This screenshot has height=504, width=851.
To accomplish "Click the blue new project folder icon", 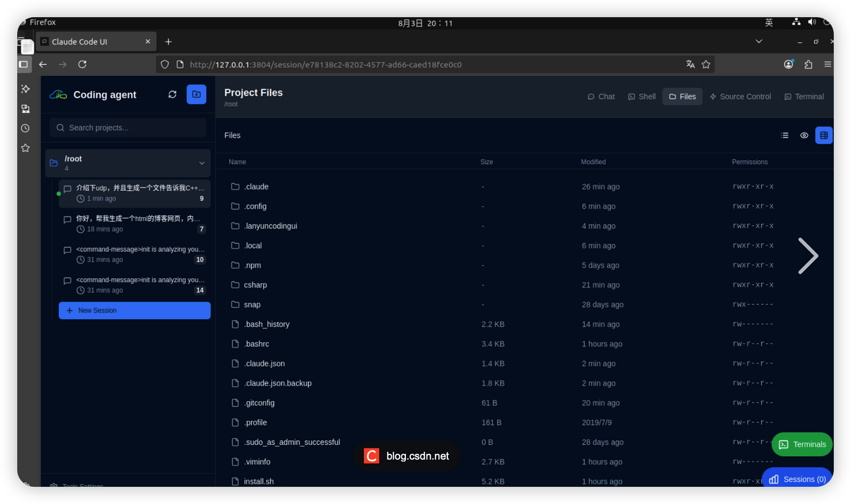I will (196, 95).
